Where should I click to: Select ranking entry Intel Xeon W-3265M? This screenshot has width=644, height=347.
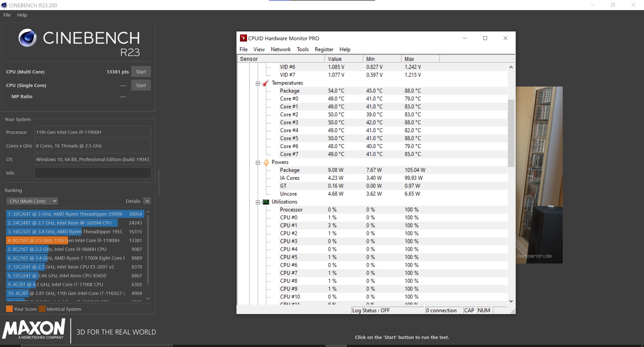[x=75, y=223]
